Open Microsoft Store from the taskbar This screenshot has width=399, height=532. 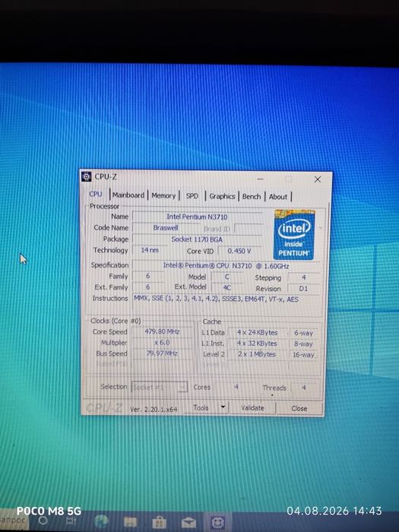pyautogui.click(x=159, y=522)
